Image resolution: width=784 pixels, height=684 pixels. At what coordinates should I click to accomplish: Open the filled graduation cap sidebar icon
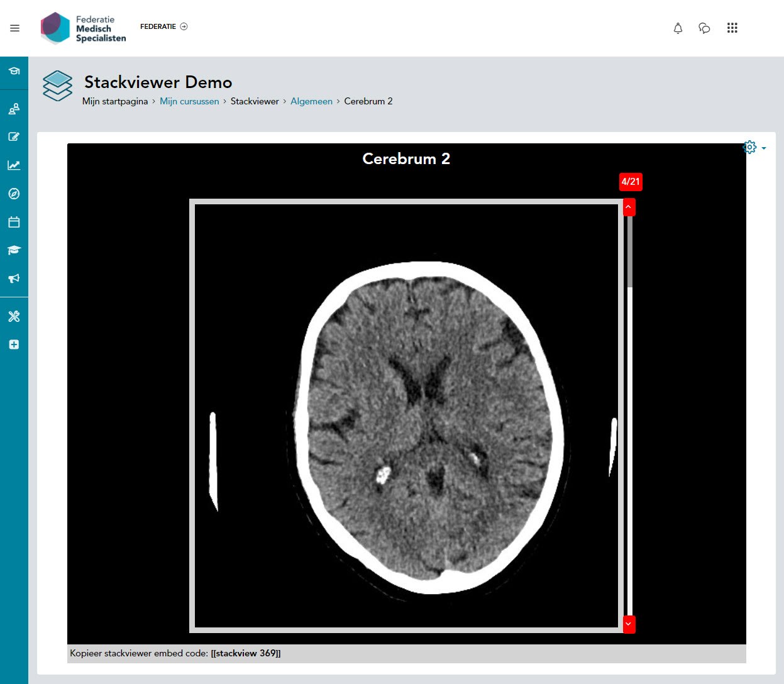coord(14,250)
